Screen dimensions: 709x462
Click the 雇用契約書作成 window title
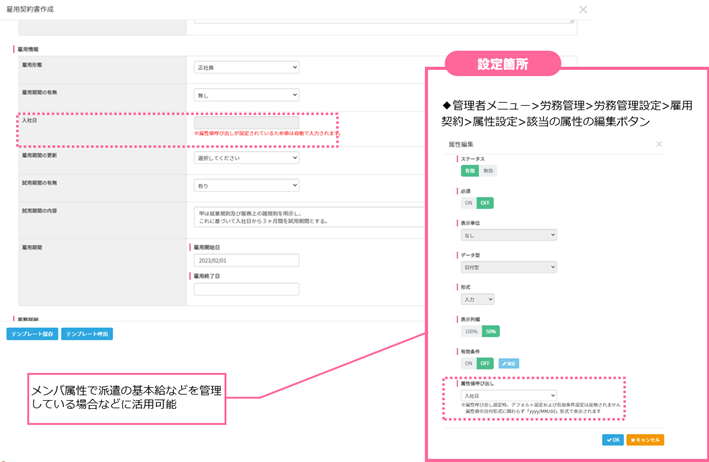tap(30, 9)
